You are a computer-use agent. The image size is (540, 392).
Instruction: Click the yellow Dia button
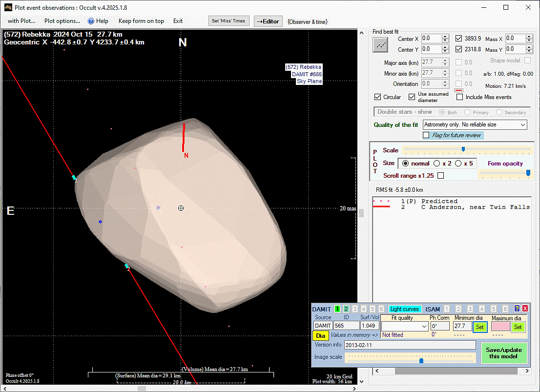click(320, 335)
